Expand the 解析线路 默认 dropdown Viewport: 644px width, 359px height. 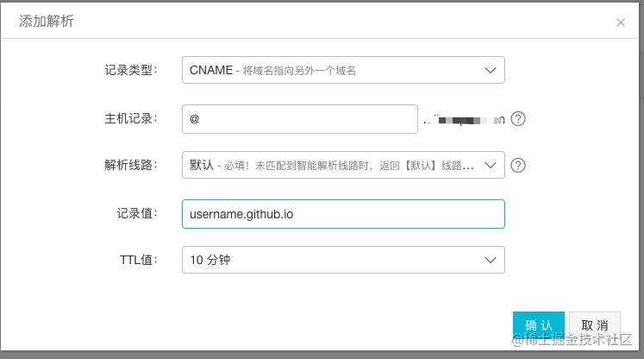(x=343, y=165)
